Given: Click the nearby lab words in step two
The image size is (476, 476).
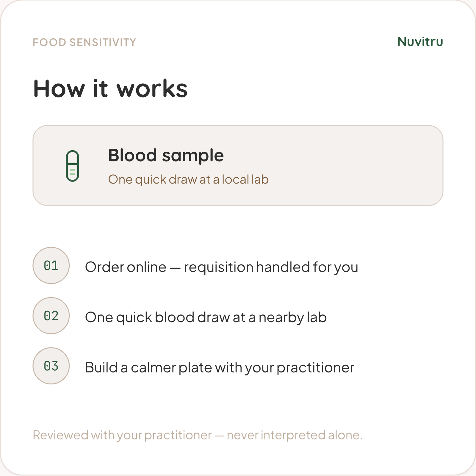Looking at the screenshot, I should [293, 317].
